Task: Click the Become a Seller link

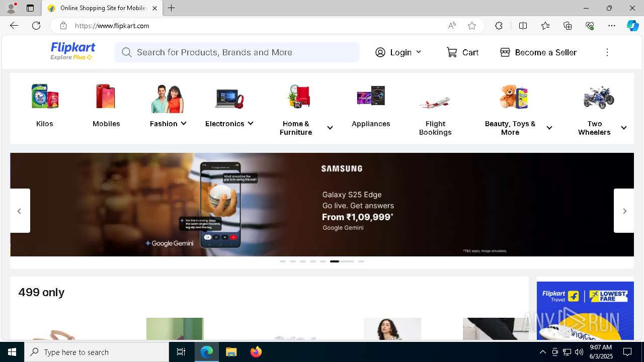Action: tap(545, 52)
